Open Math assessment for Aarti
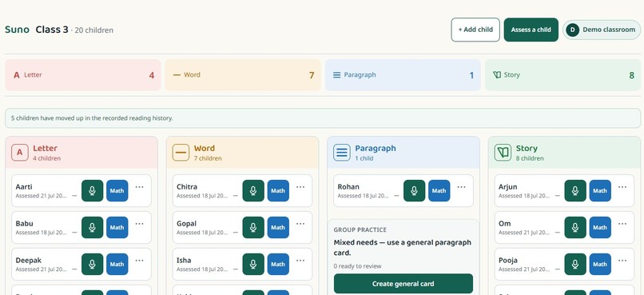 [117, 190]
